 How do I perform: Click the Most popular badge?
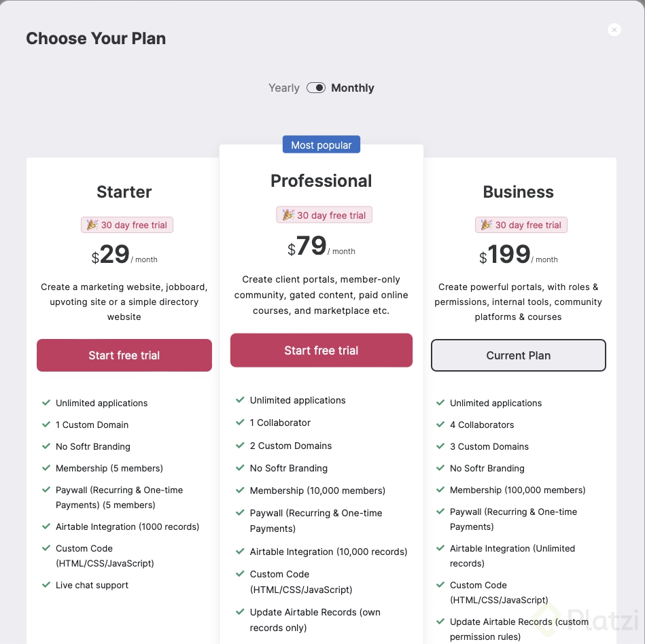click(x=321, y=145)
